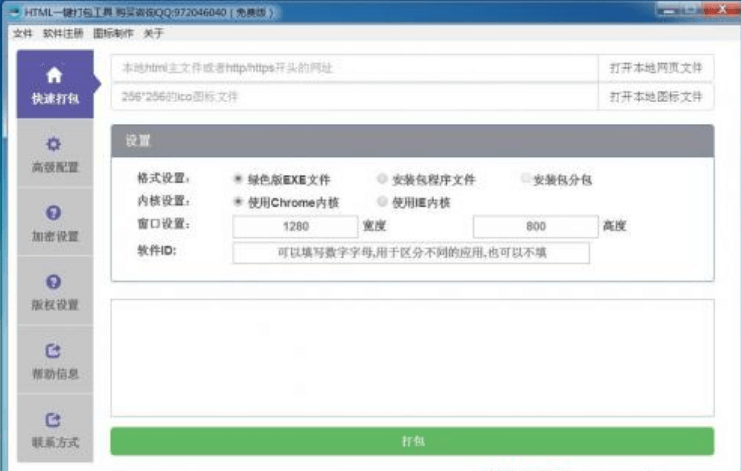Image resolution: width=741 pixels, height=471 pixels.
Task: Open the 快速打包 home tab
Action: 55,84
